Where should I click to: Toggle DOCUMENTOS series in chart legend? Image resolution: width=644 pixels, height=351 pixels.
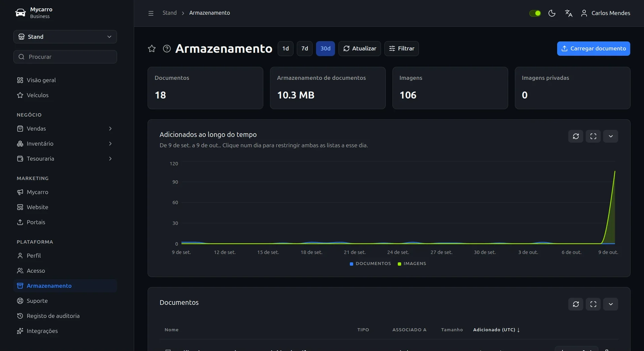tap(370, 264)
